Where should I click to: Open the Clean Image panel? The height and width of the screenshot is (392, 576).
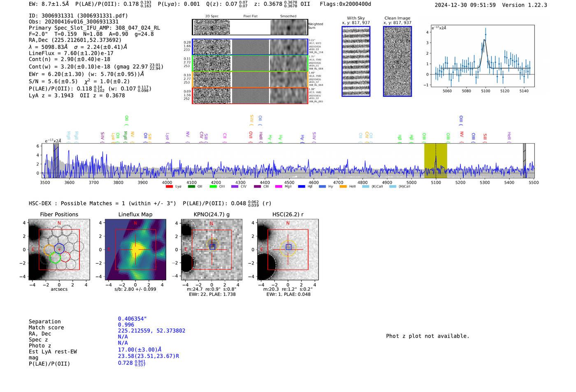[x=397, y=61]
